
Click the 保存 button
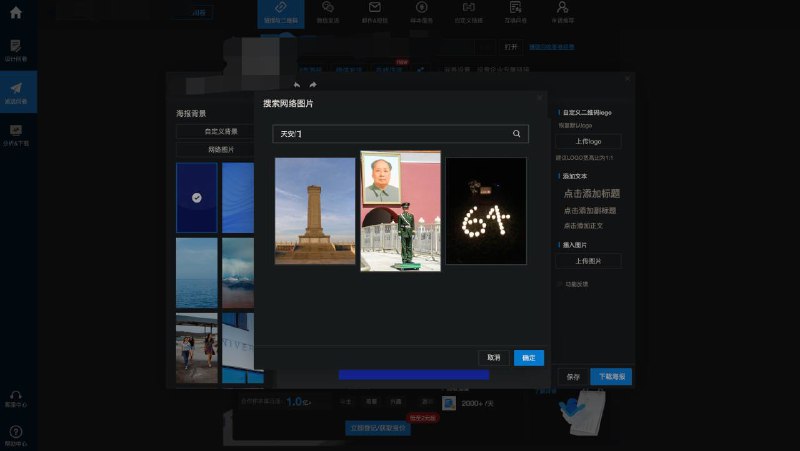(x=573, y=377)
